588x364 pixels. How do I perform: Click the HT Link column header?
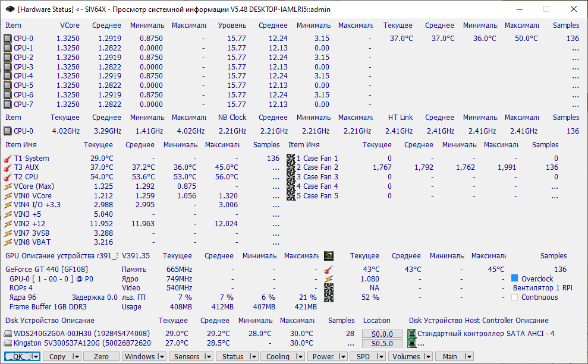(x=401, y=117)
